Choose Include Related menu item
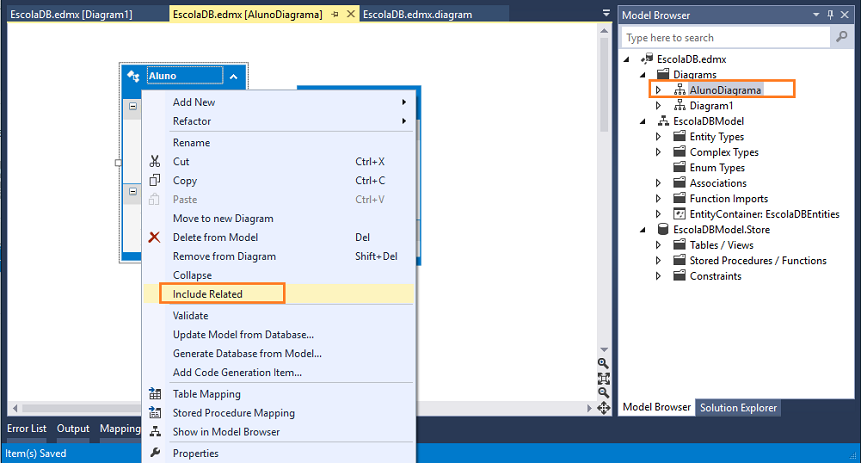861x463 pixels. (x=278, y=294)
